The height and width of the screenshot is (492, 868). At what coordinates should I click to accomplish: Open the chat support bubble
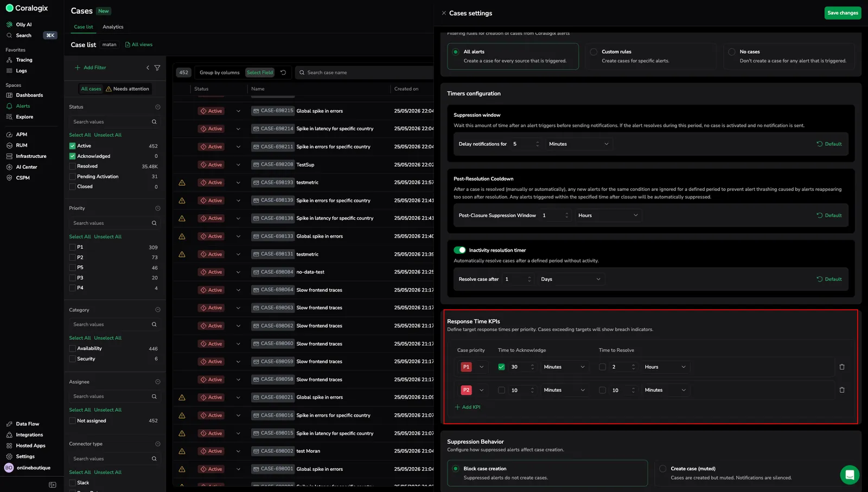850,475
